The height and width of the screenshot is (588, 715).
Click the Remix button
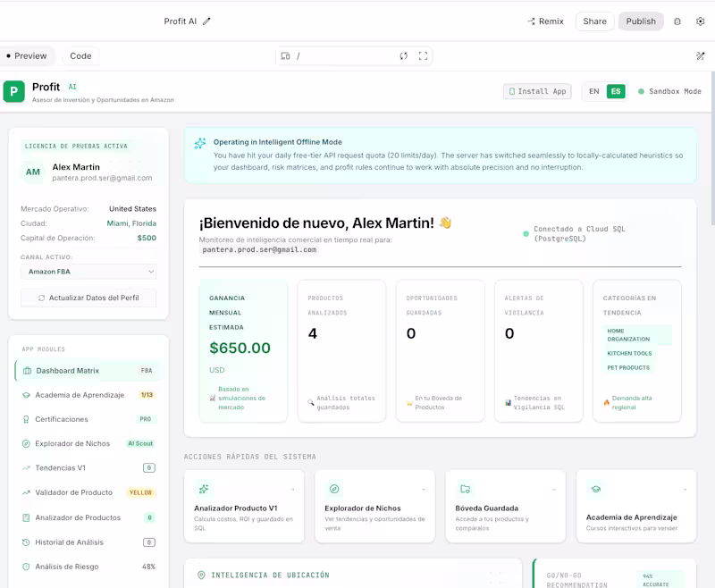(545, 21)
